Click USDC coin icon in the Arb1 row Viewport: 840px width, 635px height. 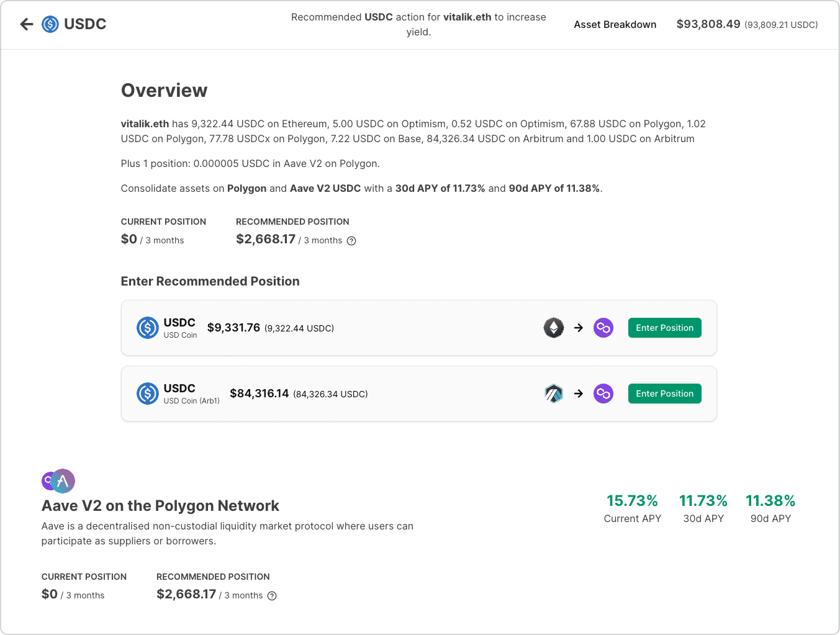[148, 394]
